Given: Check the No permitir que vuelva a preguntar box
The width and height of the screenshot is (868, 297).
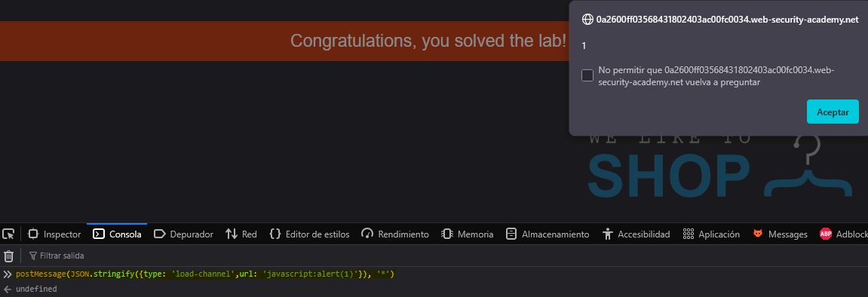Looking at the screenshot, I should click(x=587, y=75).
